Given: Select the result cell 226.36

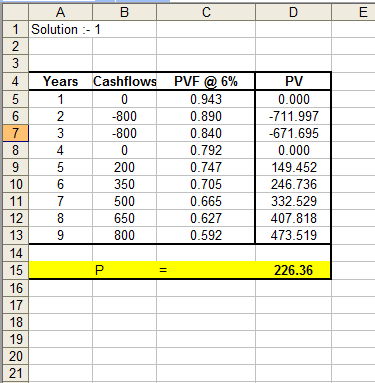Looking at the screenshot, I should 293,270.
